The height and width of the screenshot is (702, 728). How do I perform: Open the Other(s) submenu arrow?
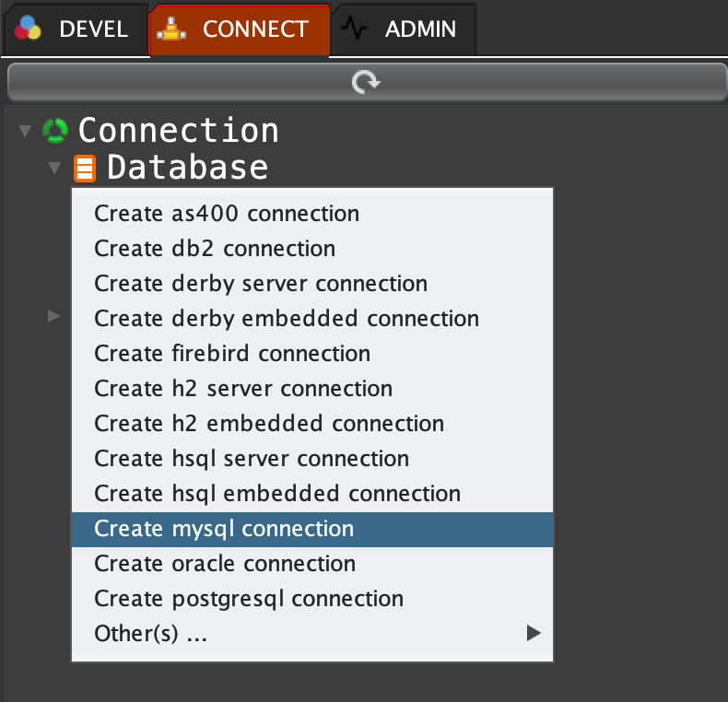click(x=533, y=633)
